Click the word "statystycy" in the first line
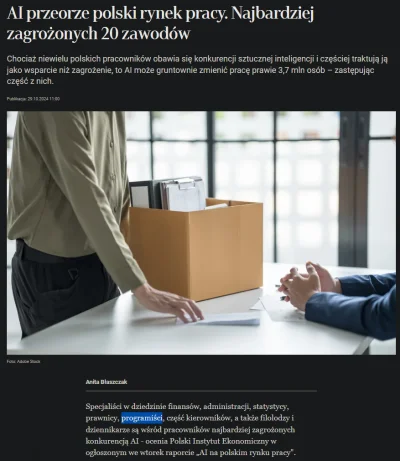The height and width of the screenshot is (461, 400). pos(270,406)
